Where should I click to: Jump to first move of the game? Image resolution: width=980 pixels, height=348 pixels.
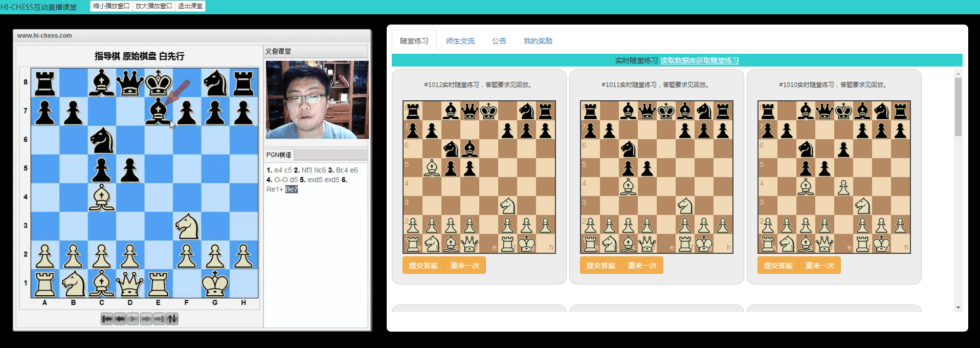[x=107, y=319]
